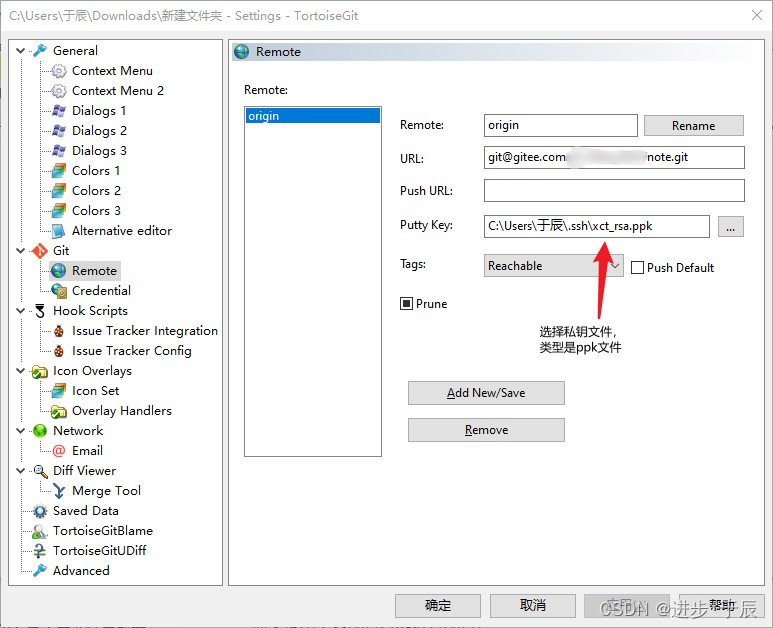This screenshot has width=773, height=628.
Task: Click the Network green globe icon
Action: [40, 431]
